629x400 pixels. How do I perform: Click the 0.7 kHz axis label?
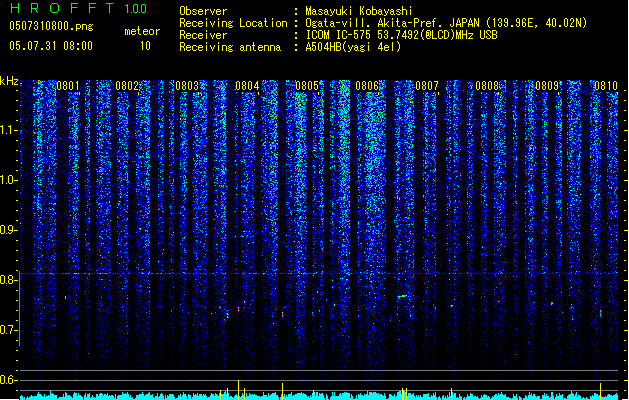coord(8,330)
